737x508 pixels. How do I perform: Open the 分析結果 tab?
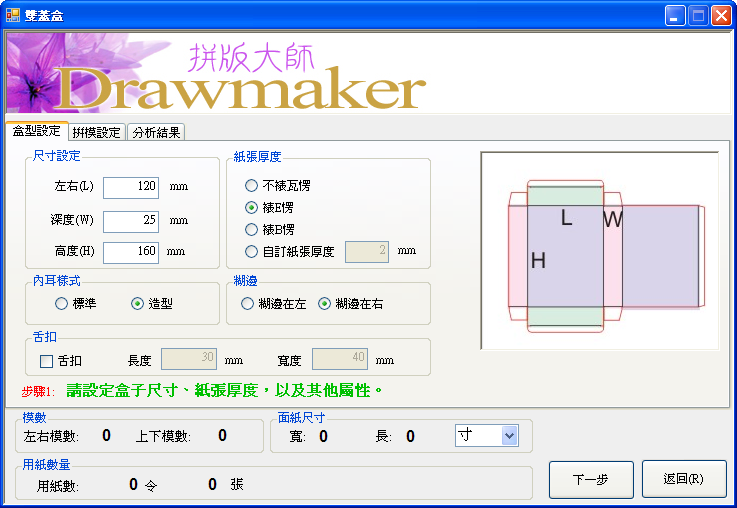[156, 133]
